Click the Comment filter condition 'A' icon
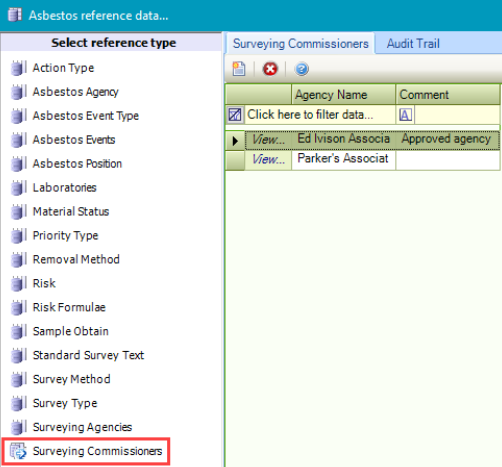 pyautogui.click(x=405, y=115)
